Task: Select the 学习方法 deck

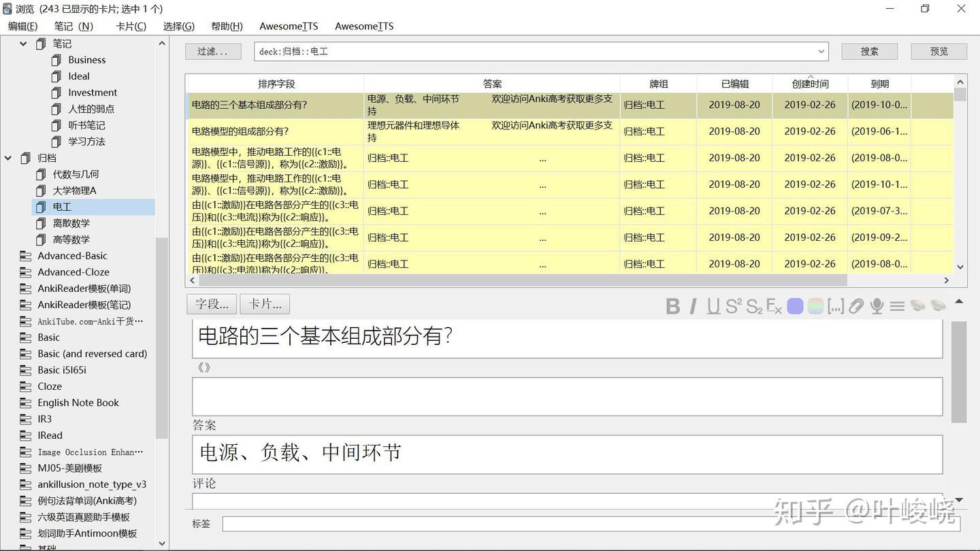Action: tap(86, 141)
